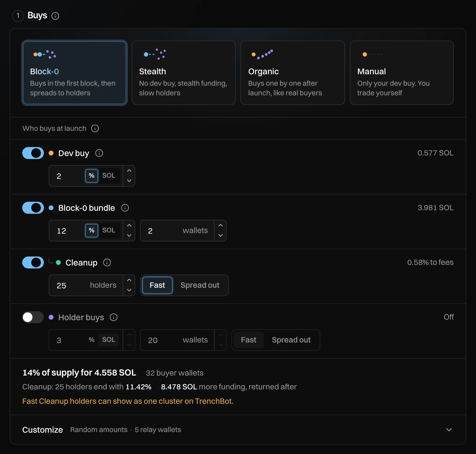This screenshot has height=454, width=476.
Task: Click the 32 buyer wallets text
Action: tap(175, 373)
